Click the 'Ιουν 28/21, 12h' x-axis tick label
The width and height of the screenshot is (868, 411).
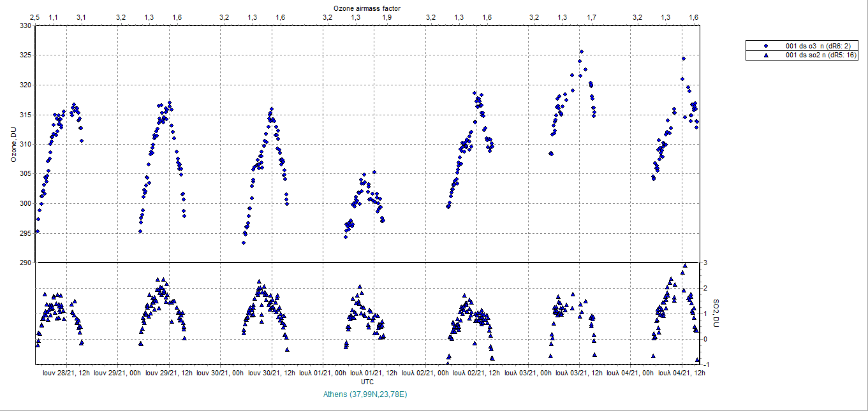[x=66, y=372]
